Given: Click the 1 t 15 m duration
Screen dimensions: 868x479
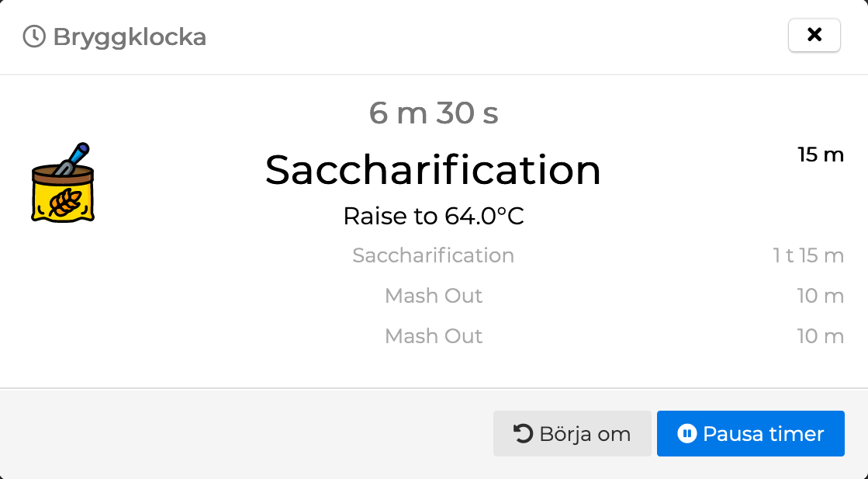Looking at the screenshot, I should 808,255.
